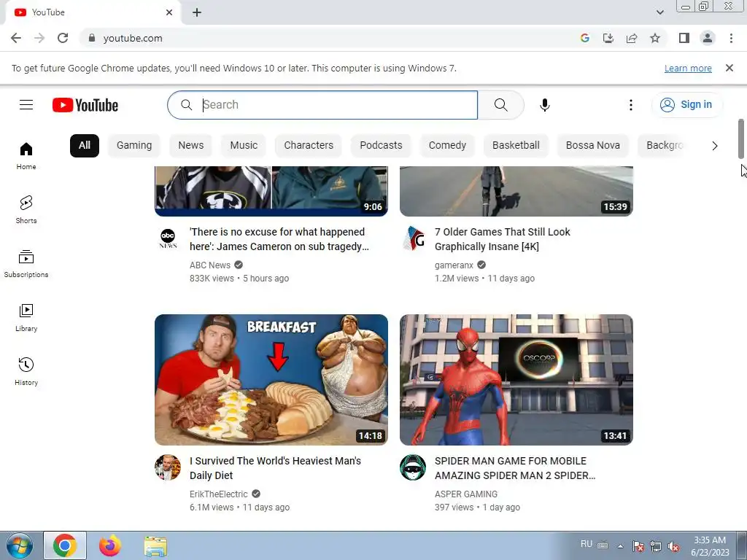Select the Comedy filter chip
This screenshot has height=560, width=747.
tap(447, 146)
